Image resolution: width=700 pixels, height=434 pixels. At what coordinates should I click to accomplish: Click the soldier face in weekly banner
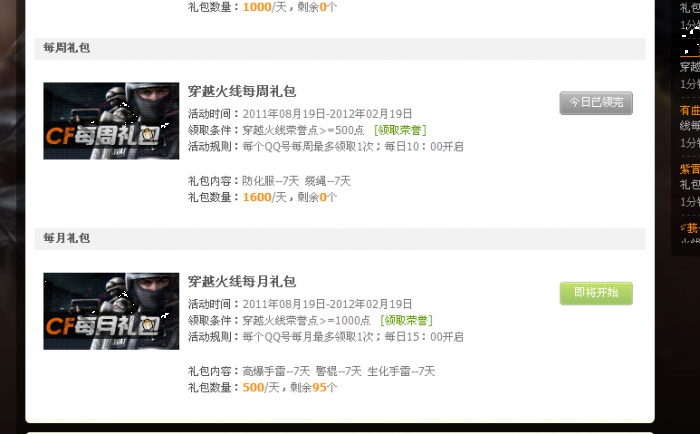(153, 100)
